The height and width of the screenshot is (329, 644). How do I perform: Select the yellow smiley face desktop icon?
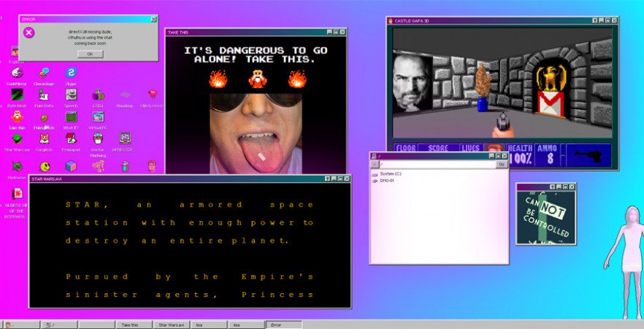(45, 167)
